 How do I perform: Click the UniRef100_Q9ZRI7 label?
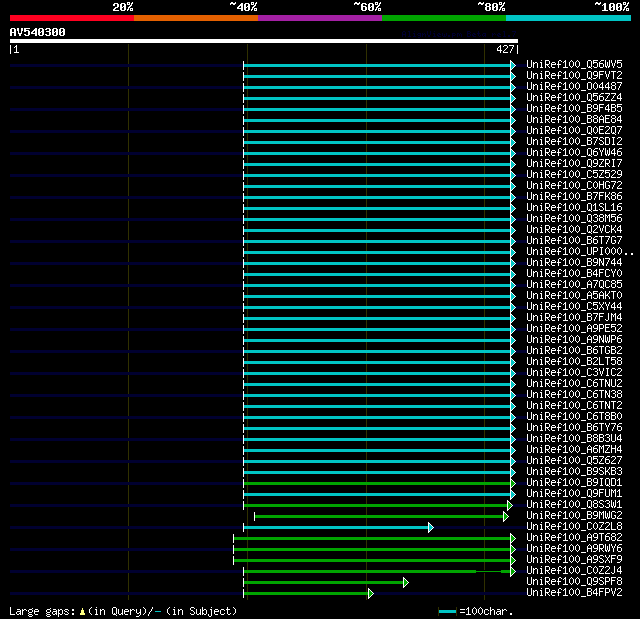click(x=574, y=164)
